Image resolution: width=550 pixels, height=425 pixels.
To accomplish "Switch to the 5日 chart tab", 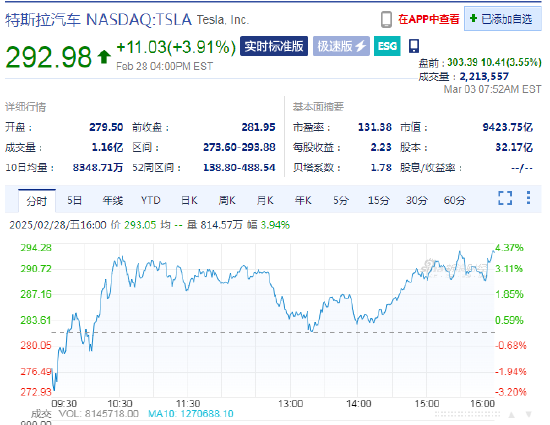I will click(75, 201).
